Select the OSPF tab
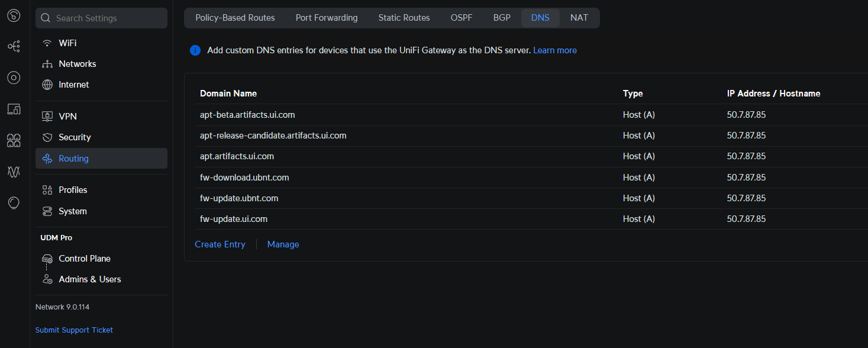This screenshot has height=348, width=868. [462, 18]
